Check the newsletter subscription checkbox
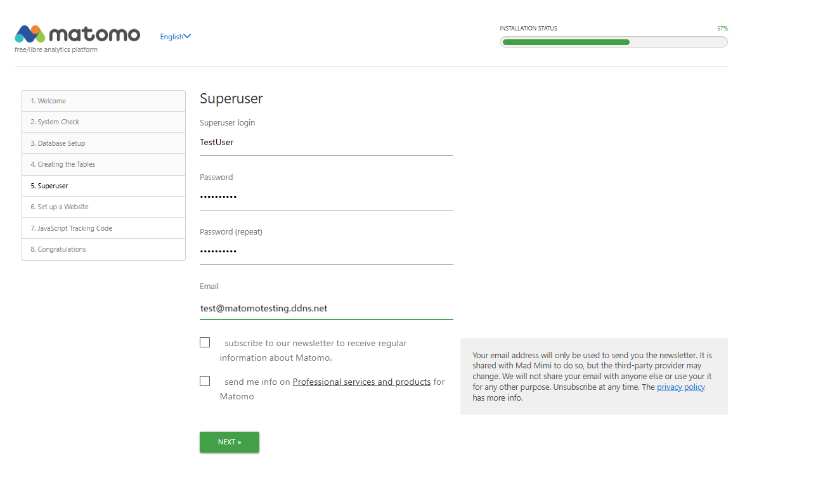This screenshot has width=830, height=504. pos(205,342)
